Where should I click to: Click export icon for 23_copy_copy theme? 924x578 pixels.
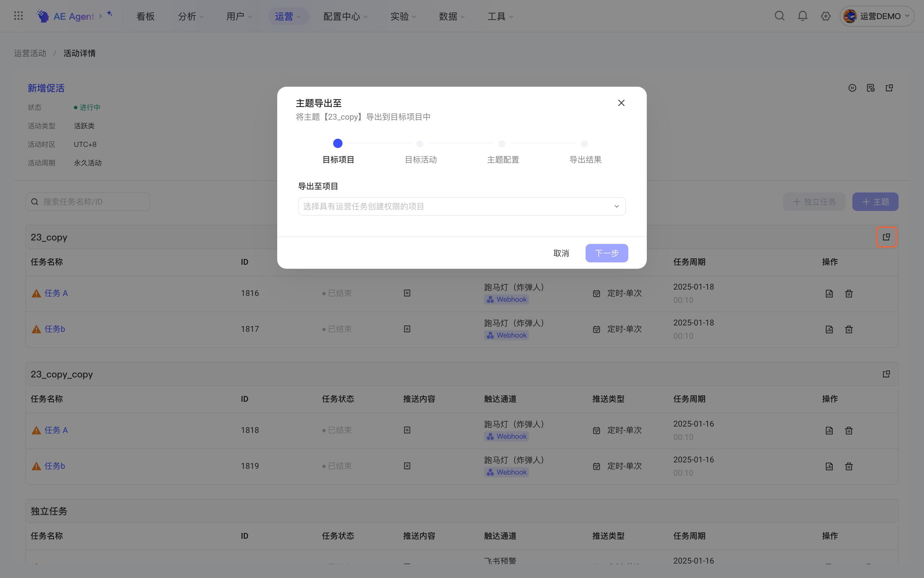click(886, 374)
